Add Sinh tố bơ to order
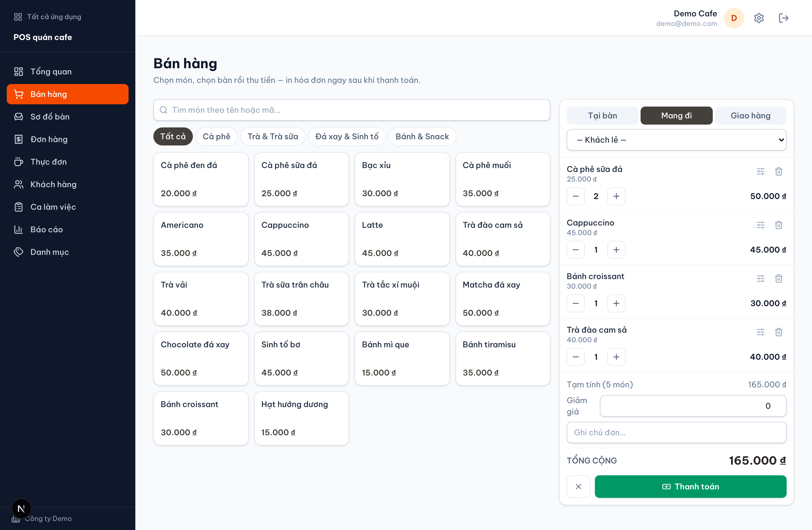Viewport: 812px width, 530px height. 302,358
